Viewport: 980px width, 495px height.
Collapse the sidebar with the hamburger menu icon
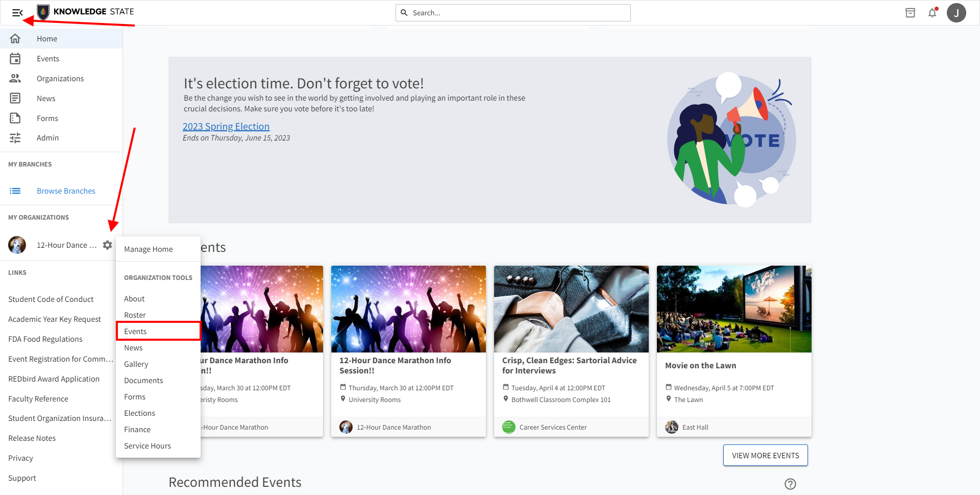[17, 13]
